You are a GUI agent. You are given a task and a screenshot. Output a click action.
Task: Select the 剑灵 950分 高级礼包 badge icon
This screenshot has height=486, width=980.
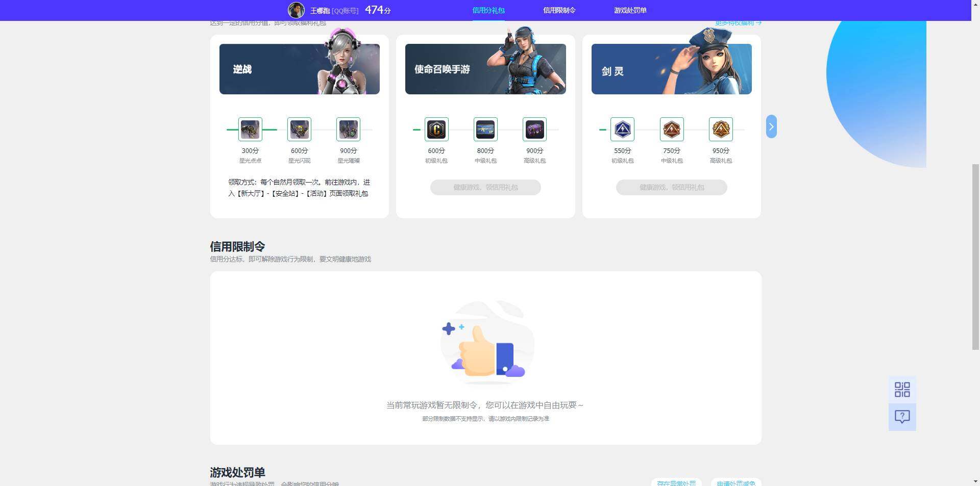tap(721, 130)
